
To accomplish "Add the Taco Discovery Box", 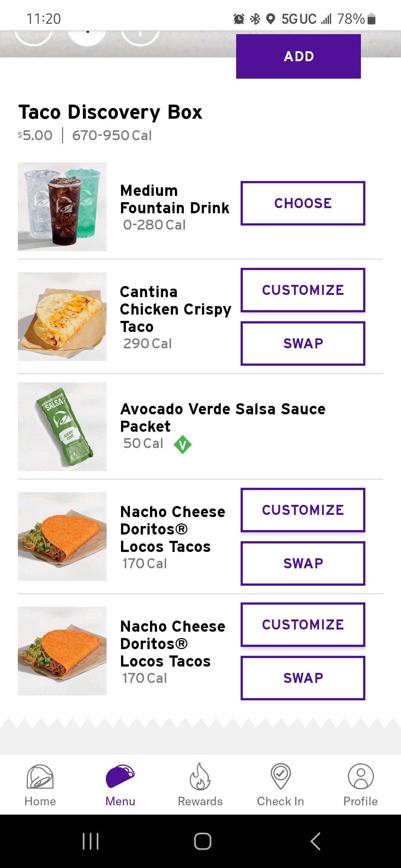I will (x=298, y=56).
